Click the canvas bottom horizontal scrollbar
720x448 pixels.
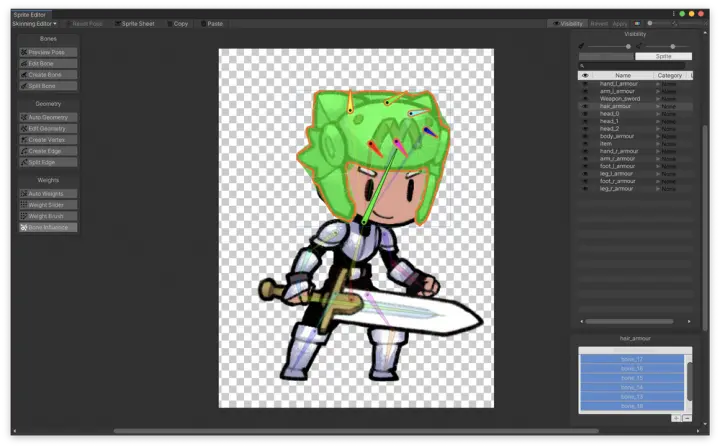click(x=356, y=431)
